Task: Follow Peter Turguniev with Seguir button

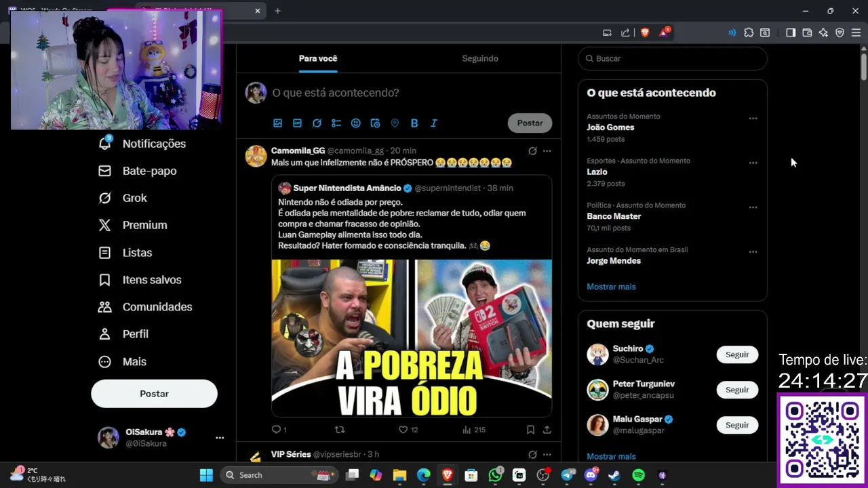Action: pyautogui.click(x=737, y=390)
